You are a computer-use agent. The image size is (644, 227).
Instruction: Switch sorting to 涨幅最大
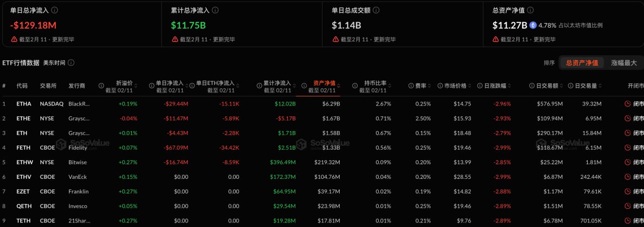pos(624,63)
